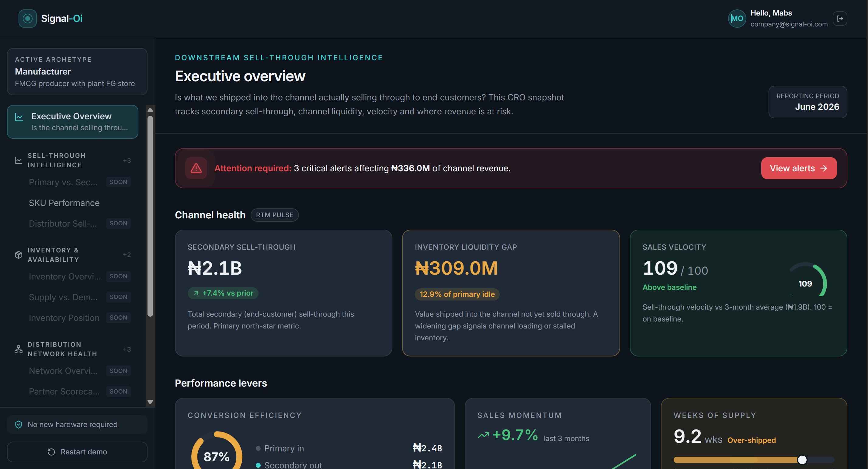Click the ₦309.0M value

click(x=456, y=268)
